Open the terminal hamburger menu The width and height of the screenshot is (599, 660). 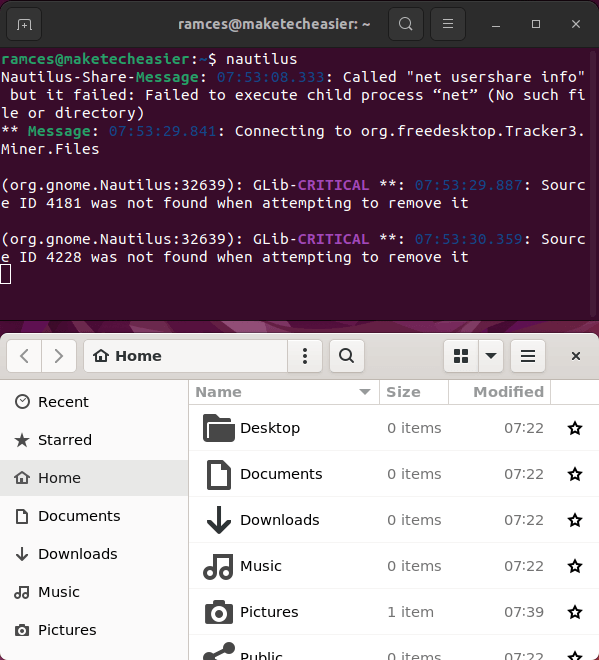tap(448, 24)
